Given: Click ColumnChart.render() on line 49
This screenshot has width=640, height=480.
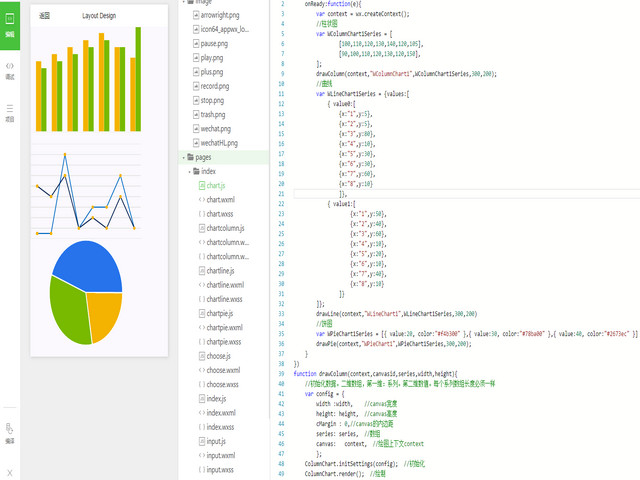Looking at the screenshot, I should click(x=334, y=474).
